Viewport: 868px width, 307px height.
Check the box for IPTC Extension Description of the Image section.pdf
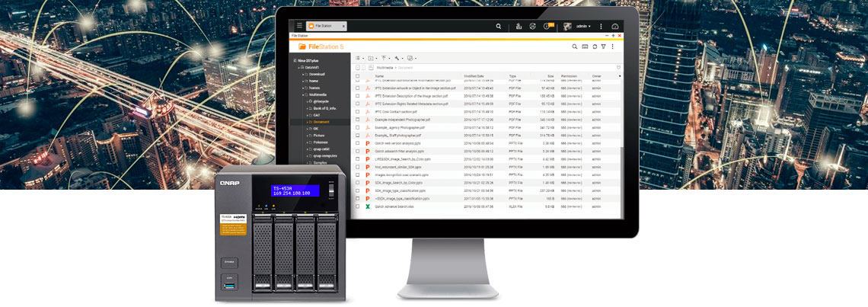[358, 96]
